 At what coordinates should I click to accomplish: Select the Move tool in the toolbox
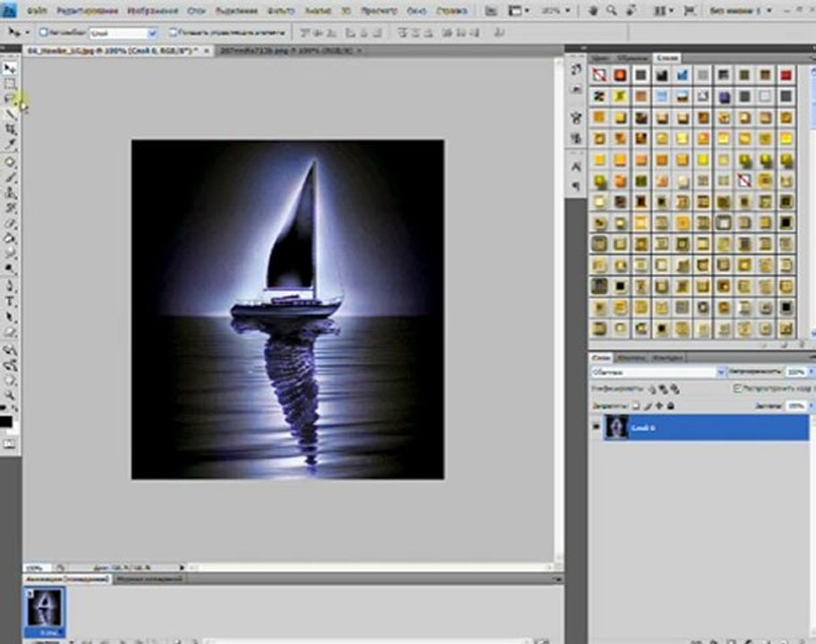[x=10, y=68]
